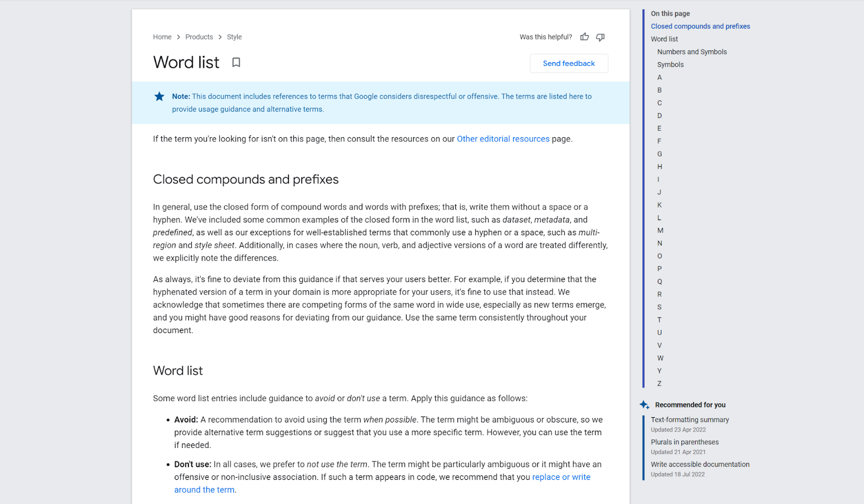Open Plurals in parentheses recommendation
Viewport: 864px width, 504px height.
(x=685, y=441)
